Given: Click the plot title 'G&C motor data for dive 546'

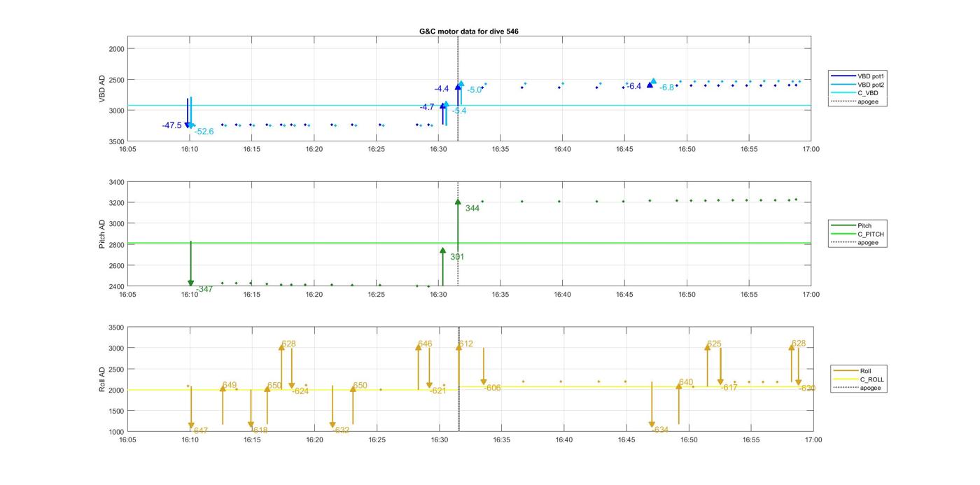Looking at the screenshot, I should point(469,31).
